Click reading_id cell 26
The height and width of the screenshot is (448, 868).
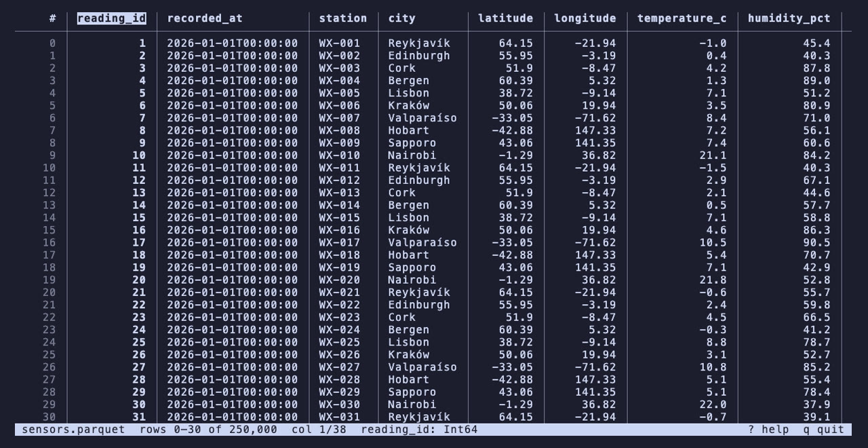point(139,354)
